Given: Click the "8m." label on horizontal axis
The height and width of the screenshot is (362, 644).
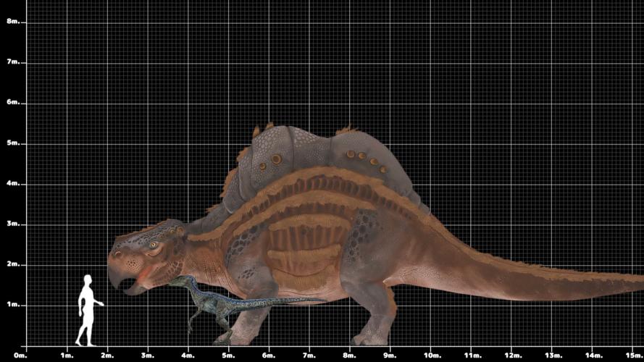Looking at the screenshot, I should pos(349,355).
